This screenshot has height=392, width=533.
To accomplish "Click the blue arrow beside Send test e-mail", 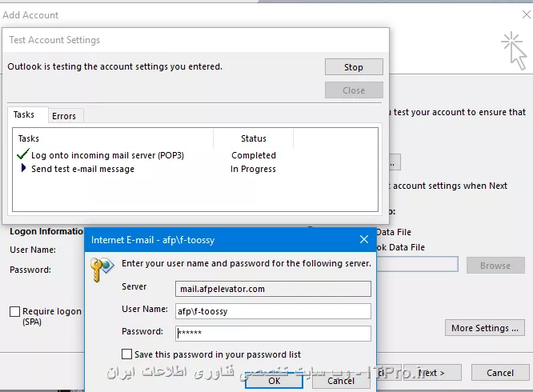I will [x=23, y=168].
